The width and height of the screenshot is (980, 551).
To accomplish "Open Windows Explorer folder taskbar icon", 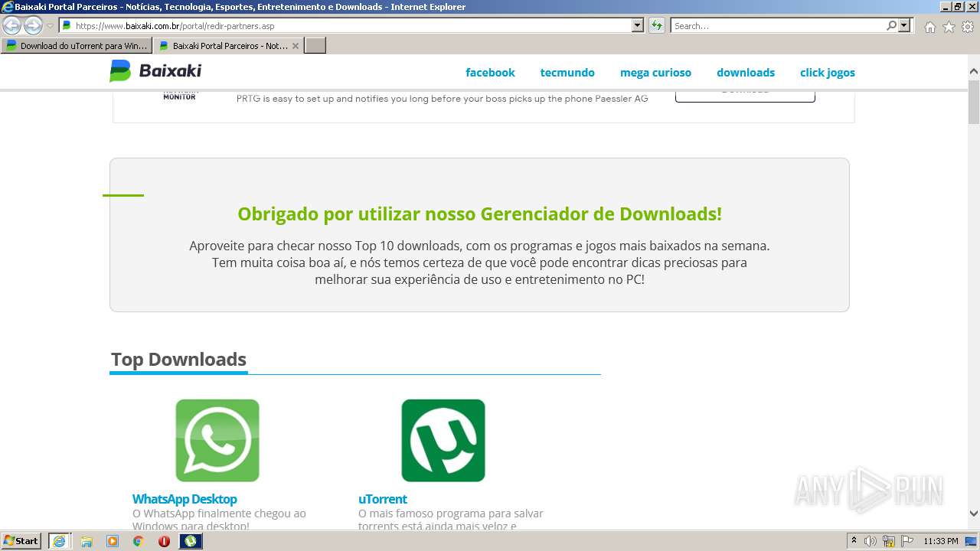I will pos(87,541).
